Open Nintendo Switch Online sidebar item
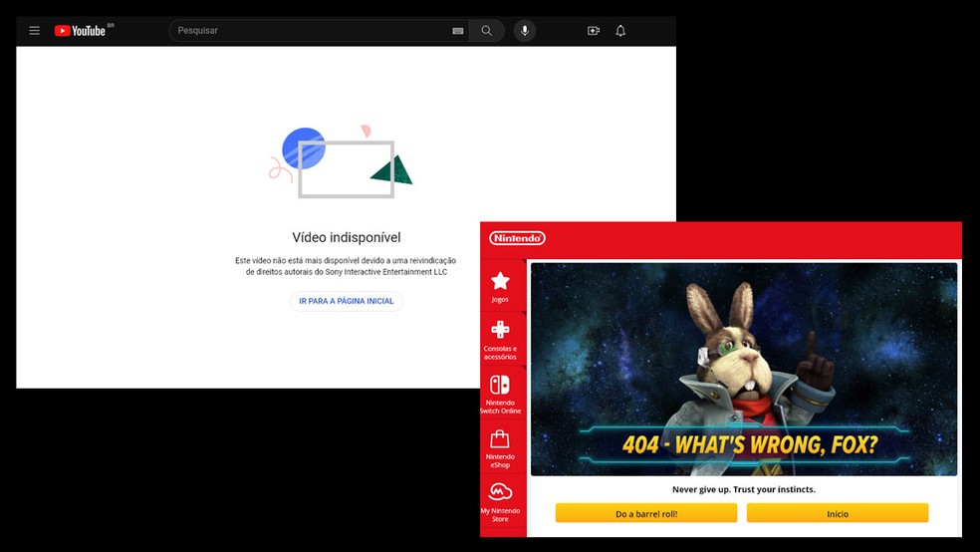 (x=500, y=395)
